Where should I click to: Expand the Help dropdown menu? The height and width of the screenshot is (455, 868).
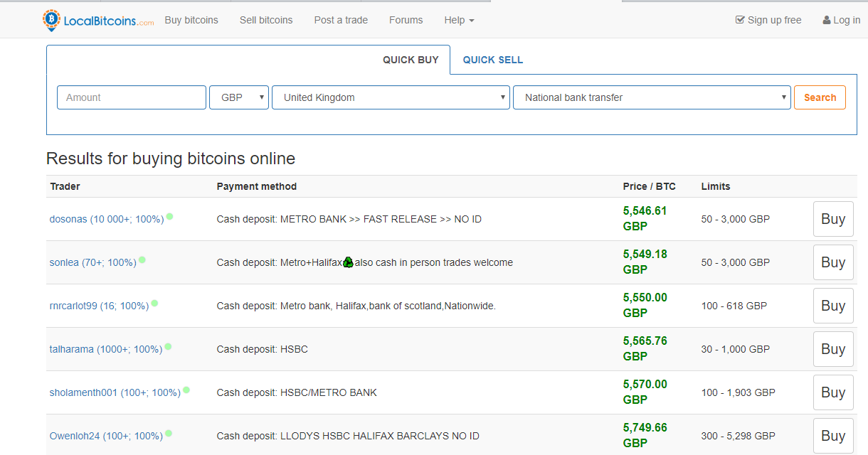pyautogui.click(x=459, y=20)
